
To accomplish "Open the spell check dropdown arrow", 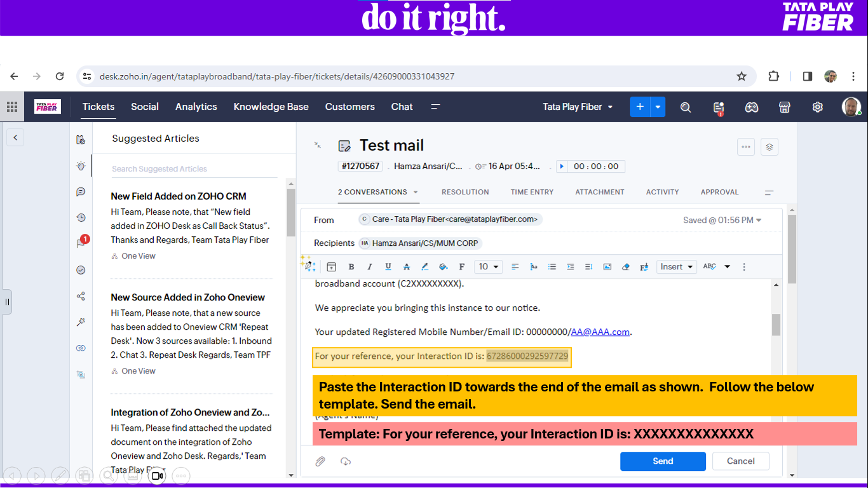I will click(x=728, y=267).
